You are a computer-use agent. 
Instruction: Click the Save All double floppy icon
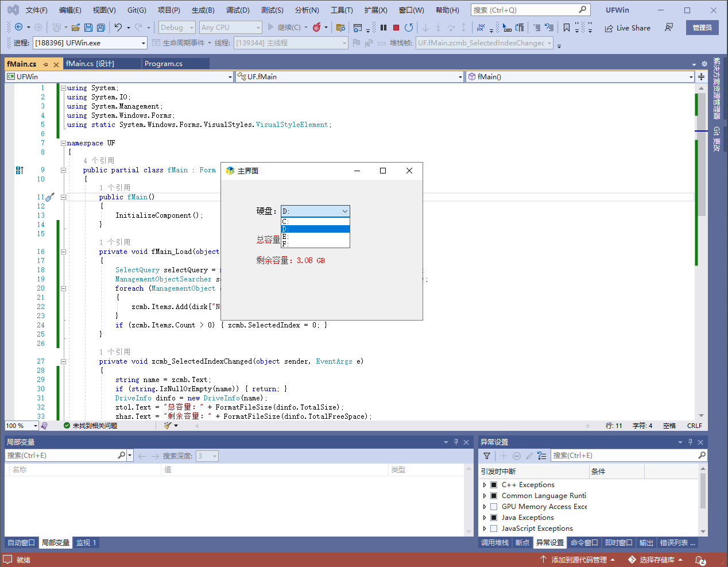coord(101,27)
